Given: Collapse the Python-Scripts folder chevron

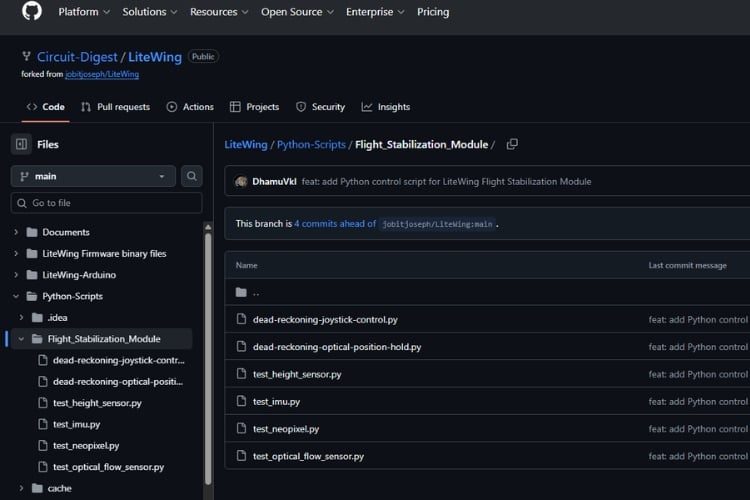Looking at the screenshot, I should pyautogui.click(x=16, y=296).
